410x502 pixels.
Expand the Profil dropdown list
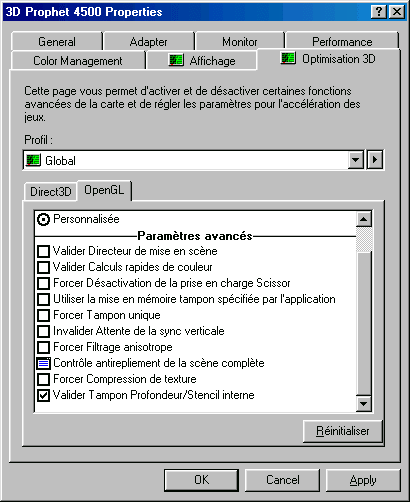coord(356,160)
